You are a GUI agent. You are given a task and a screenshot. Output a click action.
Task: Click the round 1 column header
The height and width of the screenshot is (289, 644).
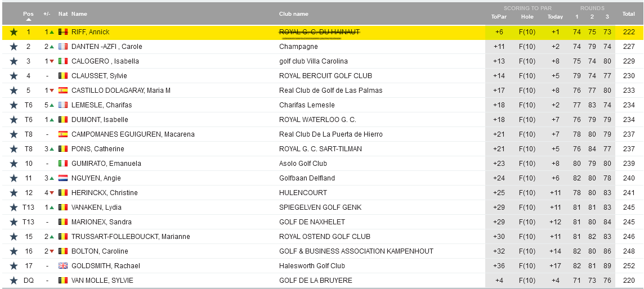point(576,17)
